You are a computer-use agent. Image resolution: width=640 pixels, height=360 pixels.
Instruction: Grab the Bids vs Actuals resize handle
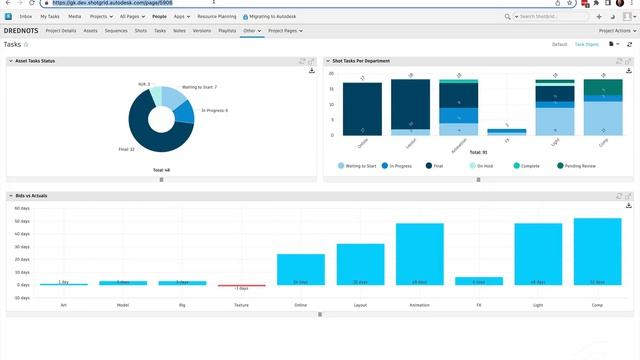[x=320, y=314]
